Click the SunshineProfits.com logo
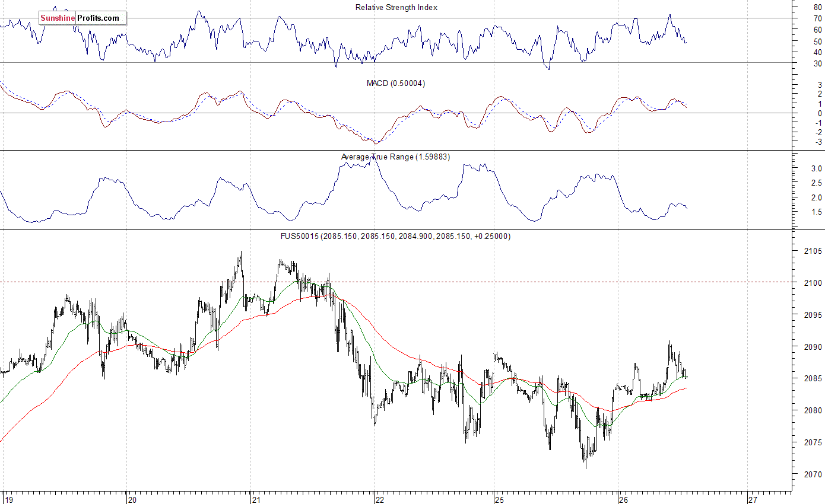825x504 pixels. tap(82, 18)
